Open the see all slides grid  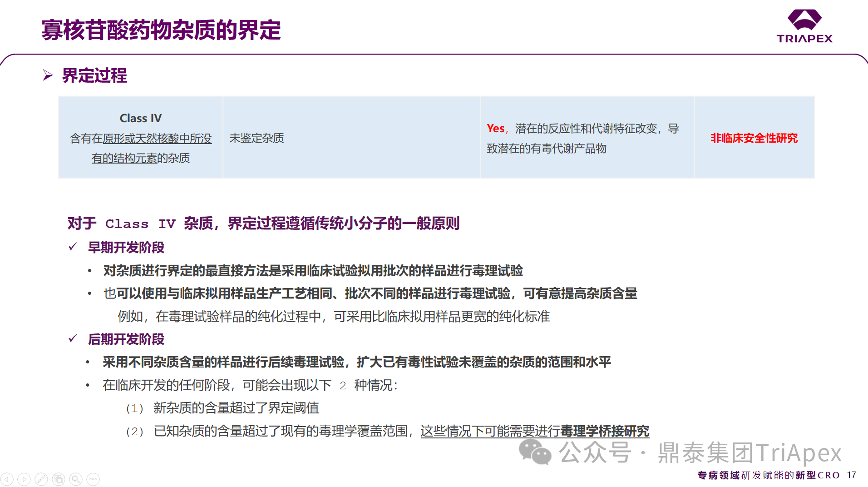point(59,479)
